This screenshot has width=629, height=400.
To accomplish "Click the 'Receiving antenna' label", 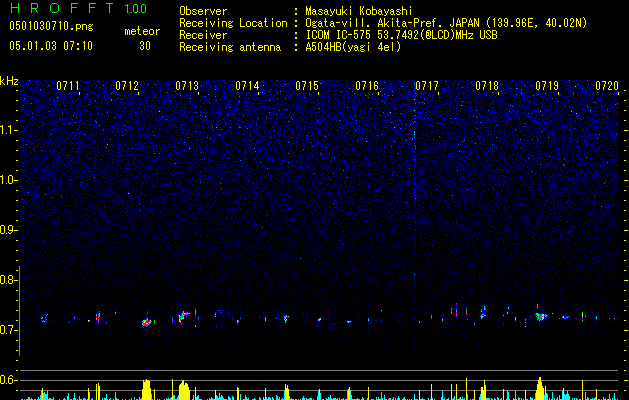I will 230,47.
